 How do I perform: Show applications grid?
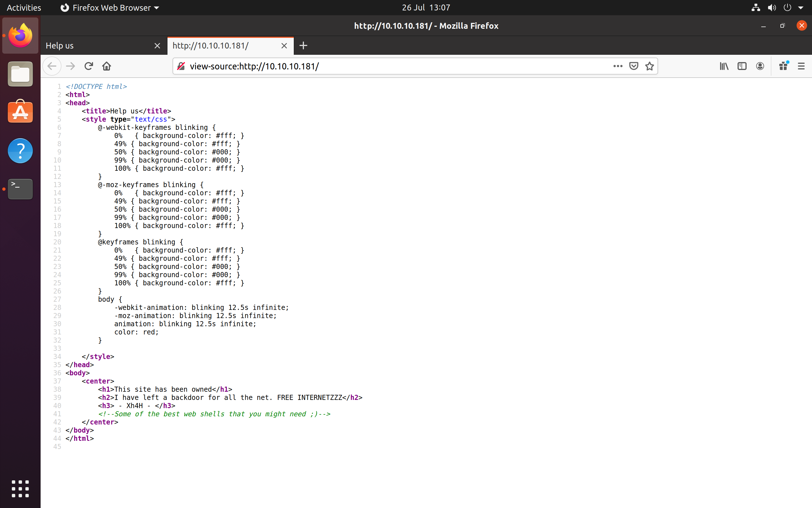[21, 489]
